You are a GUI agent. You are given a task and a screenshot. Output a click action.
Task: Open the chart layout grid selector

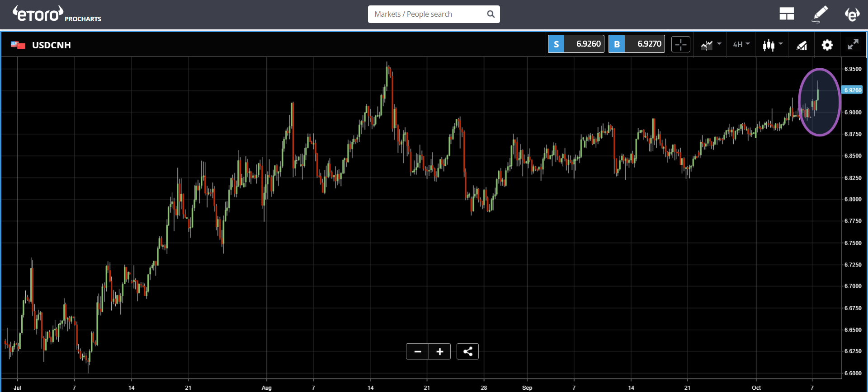[786, 14]
